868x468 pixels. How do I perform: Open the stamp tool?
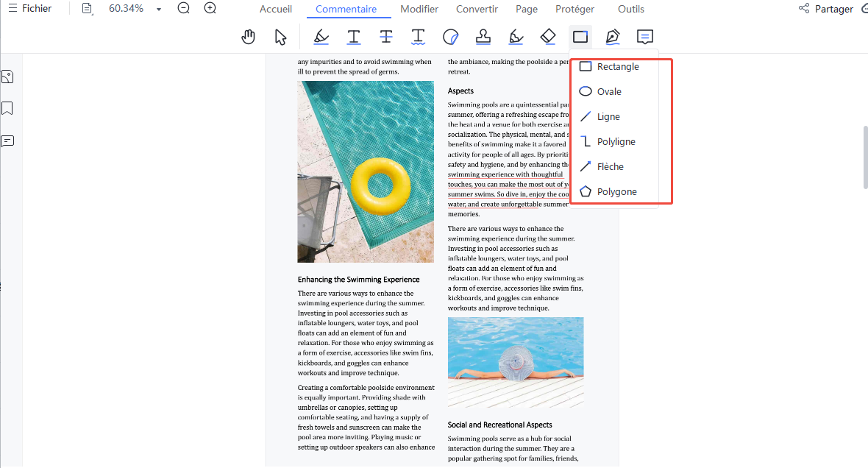point(483,37)
